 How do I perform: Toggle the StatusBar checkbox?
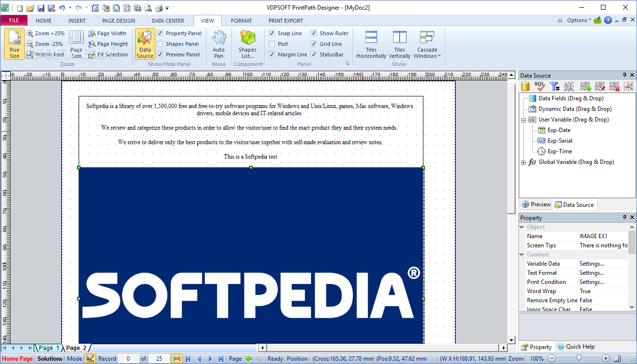click(314, 54)
